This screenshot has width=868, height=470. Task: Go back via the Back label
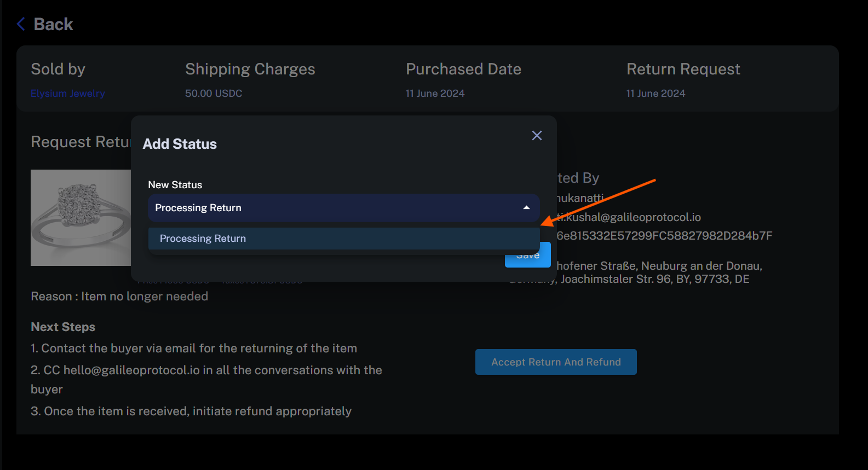click(x=53, y=24)
